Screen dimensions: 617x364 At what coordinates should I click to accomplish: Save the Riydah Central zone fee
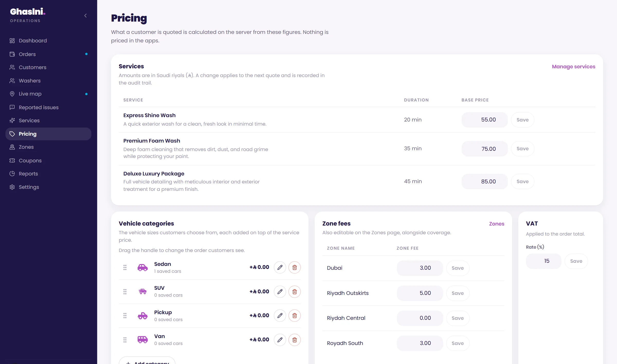coord(458,318)
